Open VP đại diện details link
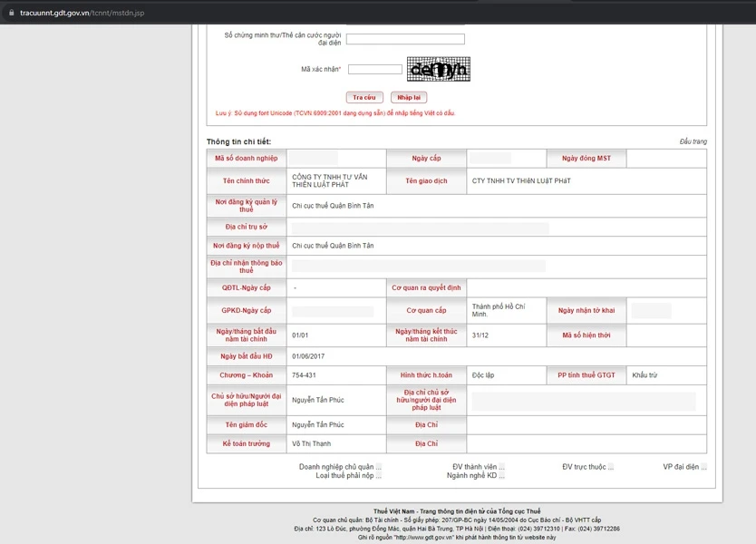 703,467
